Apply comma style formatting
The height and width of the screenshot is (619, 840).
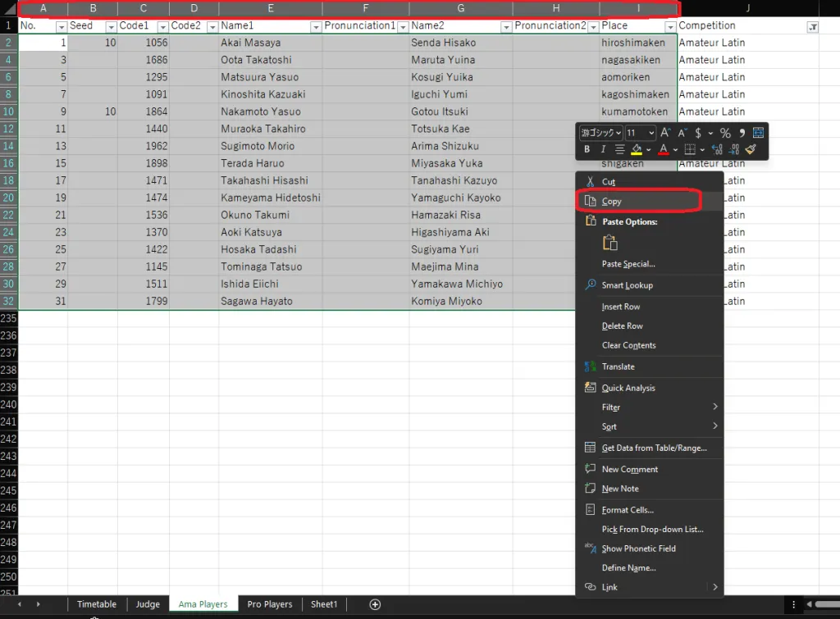point(742,133)
